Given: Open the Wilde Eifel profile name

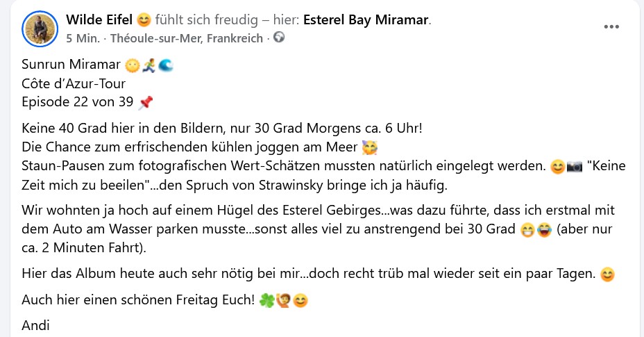Looking at the screenshot, I should coord(99,19).
